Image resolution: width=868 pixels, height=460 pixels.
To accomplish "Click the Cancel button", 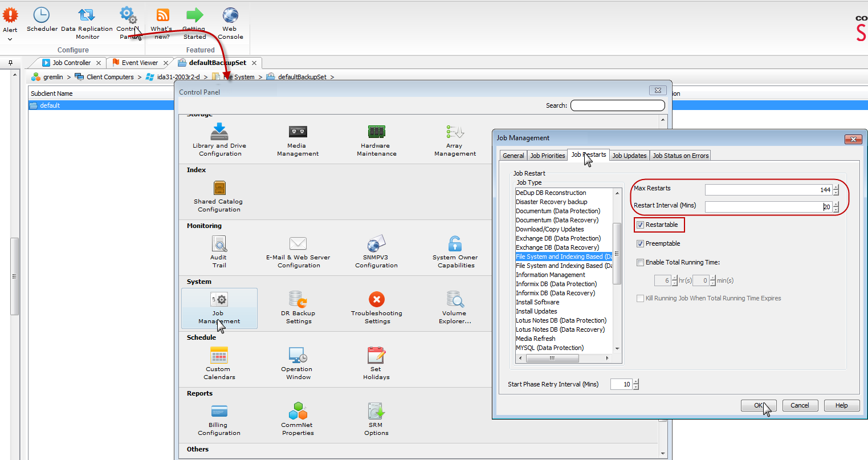I will [799, 405].
